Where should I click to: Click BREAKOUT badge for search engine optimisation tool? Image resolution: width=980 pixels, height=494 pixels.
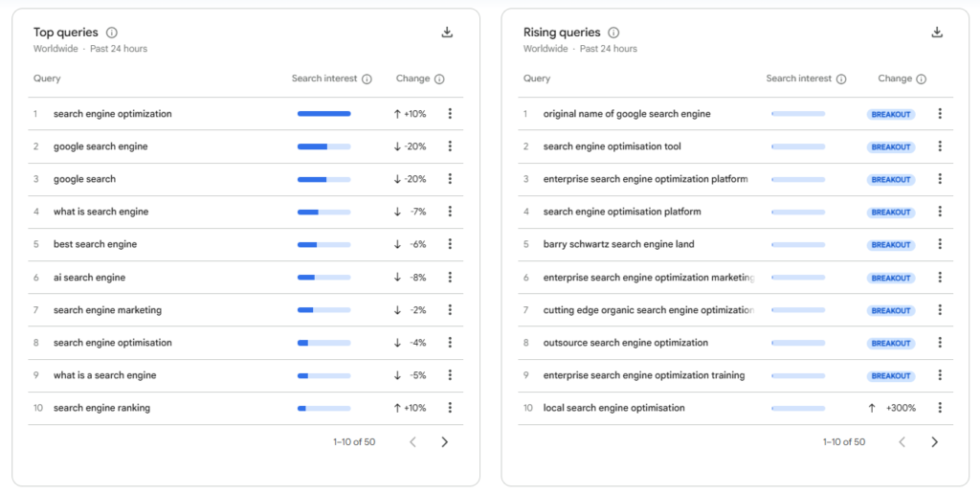tap(891, 146)
